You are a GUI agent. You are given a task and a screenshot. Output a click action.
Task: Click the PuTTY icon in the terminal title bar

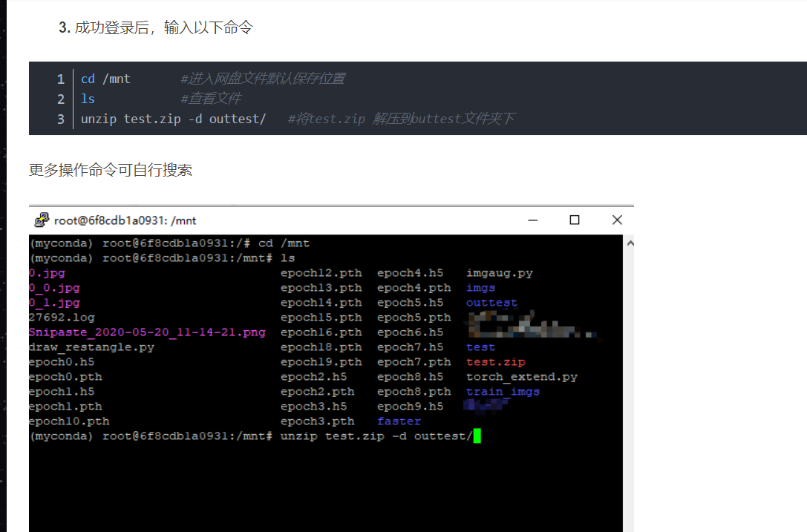(x=41, y=220)
